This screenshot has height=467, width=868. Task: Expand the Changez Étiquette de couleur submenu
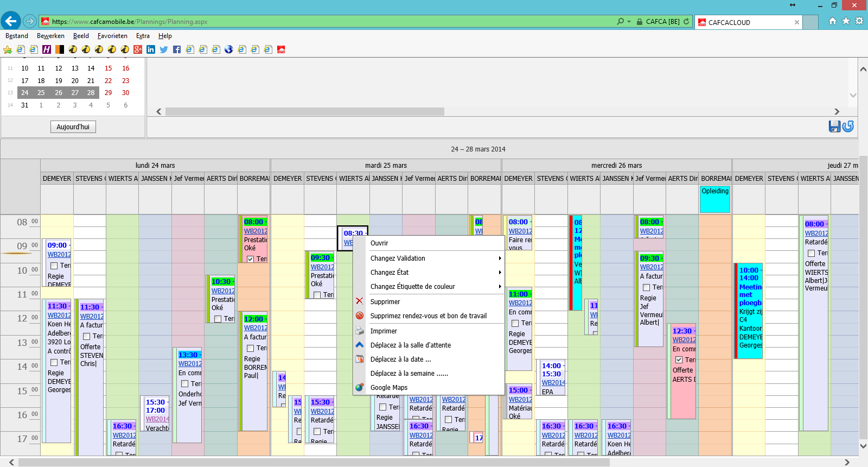click(429, 286)
